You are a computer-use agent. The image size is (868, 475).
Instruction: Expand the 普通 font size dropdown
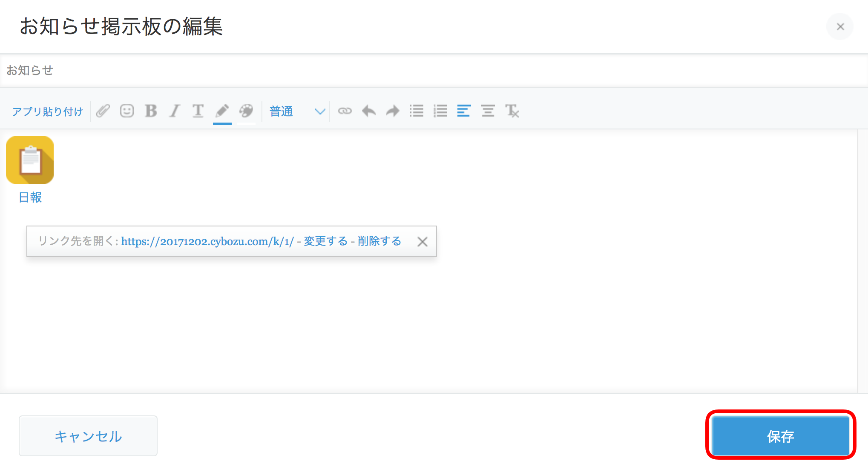click(x=297, y=112)
